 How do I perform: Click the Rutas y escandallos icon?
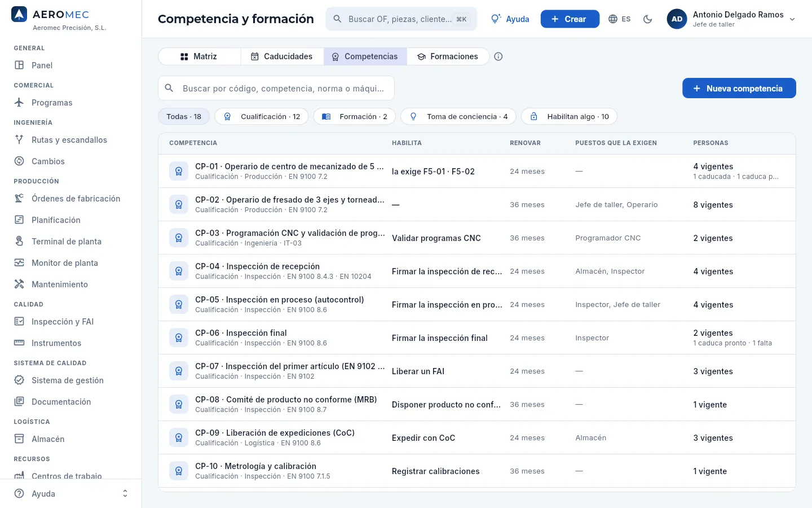pos(19,139)
